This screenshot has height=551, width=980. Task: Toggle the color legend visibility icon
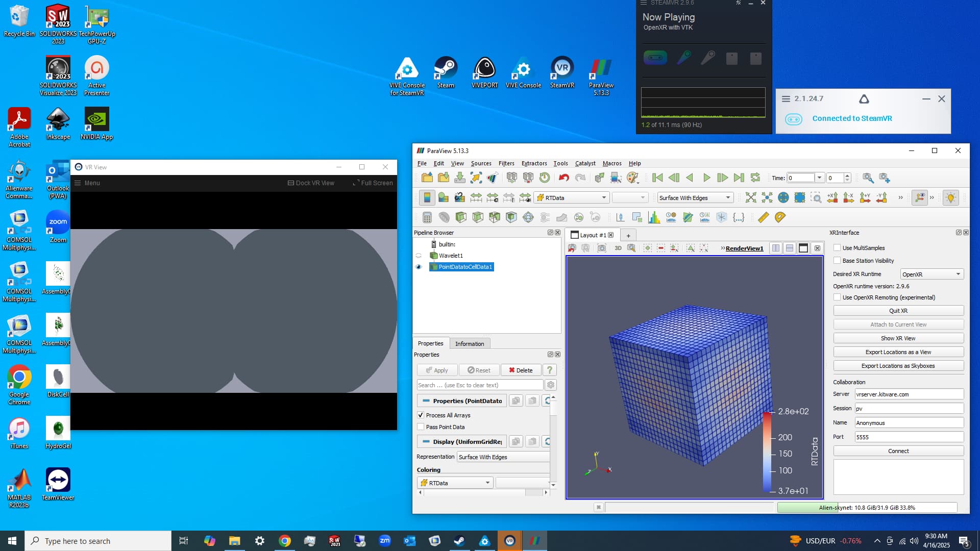click(x=427, y=198)
